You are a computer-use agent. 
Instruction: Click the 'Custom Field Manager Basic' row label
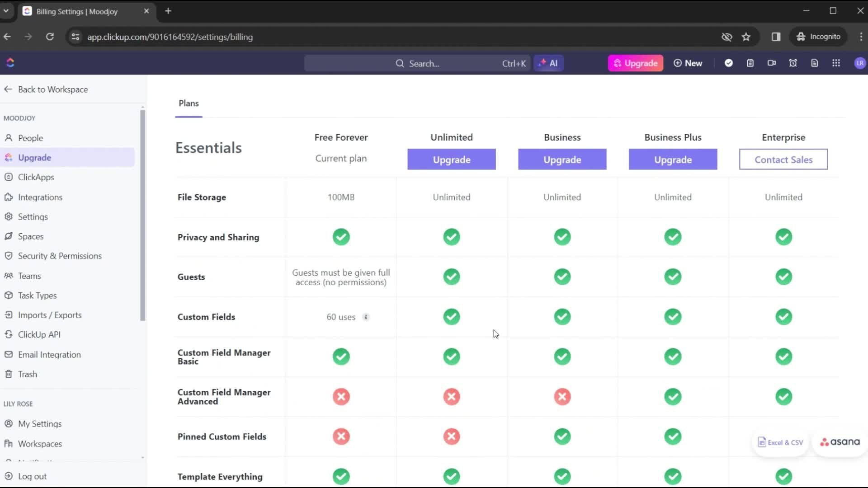pos(224,357)
